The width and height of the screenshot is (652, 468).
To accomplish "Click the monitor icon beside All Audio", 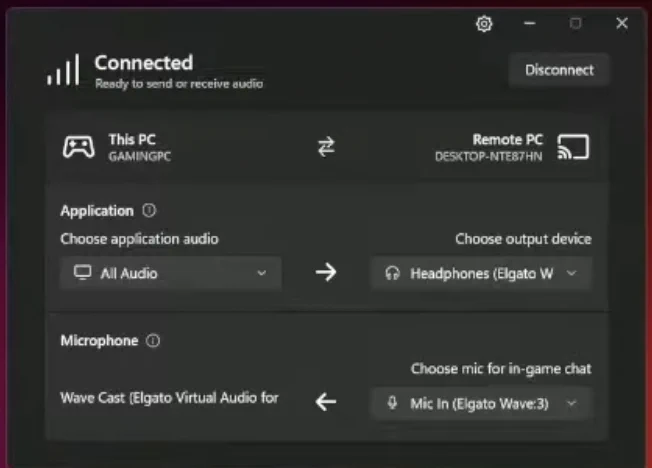I will pyautogui.click(x=82, y=273).
